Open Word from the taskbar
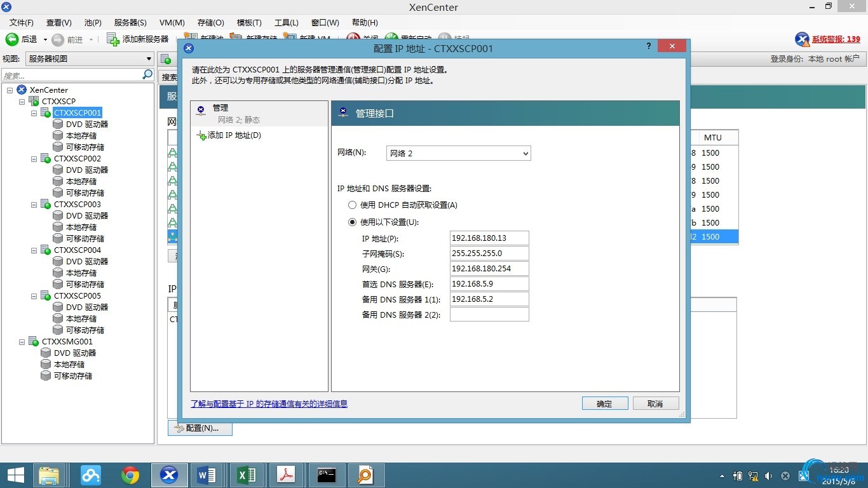868x488 pixels. click(207, 475)
